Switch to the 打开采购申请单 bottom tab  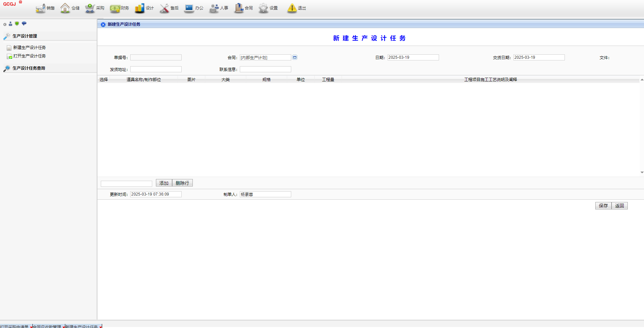(14, 326)
